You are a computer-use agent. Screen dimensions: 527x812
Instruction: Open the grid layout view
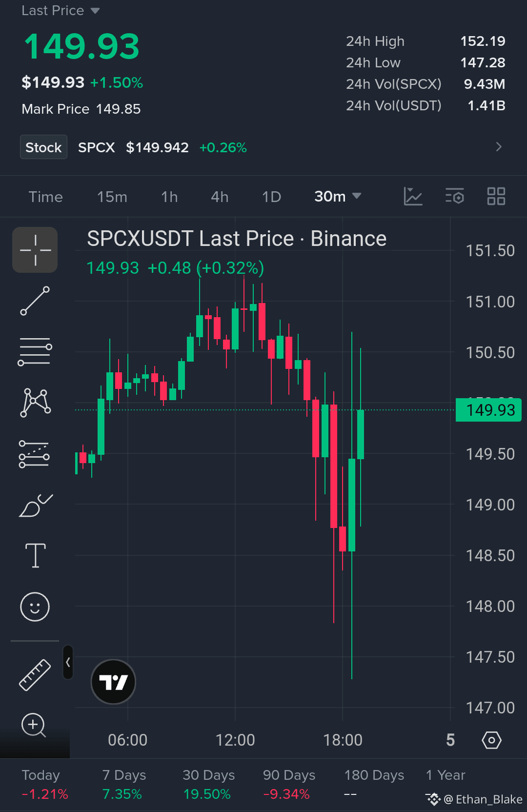point(496,196)
